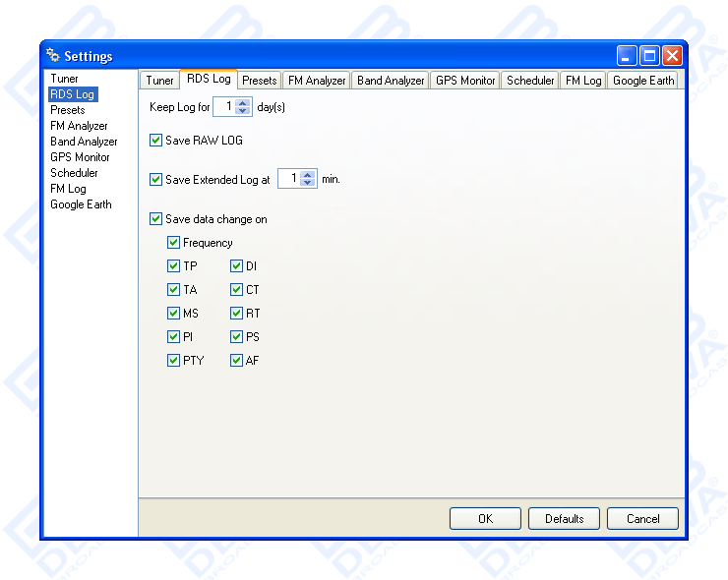Screen dimensions: 728x580
Task: Uncheck the Frequency checkbox
Action: (173, 243)
